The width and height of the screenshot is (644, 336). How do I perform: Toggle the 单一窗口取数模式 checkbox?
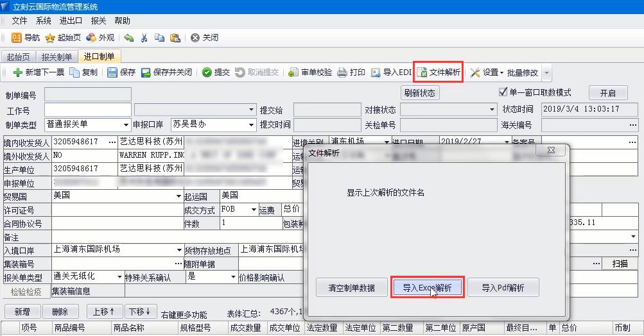(503, 92)
